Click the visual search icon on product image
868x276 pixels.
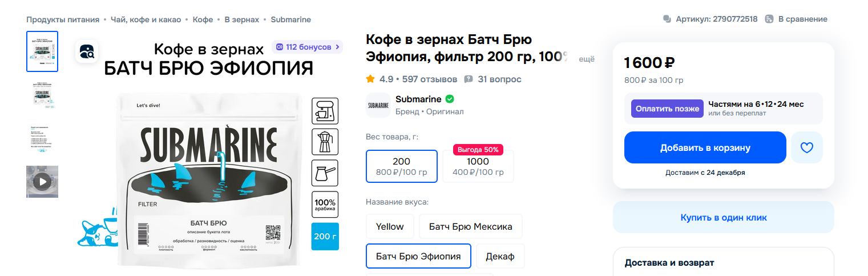87,52
